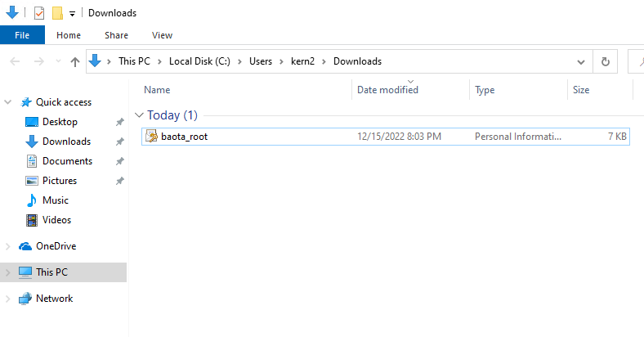This screenshot has height=337, width=644.
Task: Click the Downloads icon in the address bar
Action: pos(95,61)
